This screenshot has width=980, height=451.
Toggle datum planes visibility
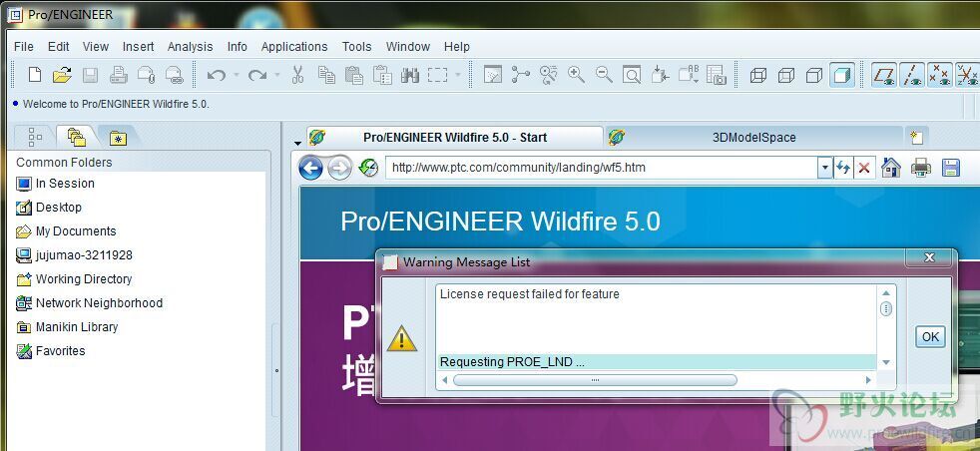pyautogui.click(x=884, y=76)
